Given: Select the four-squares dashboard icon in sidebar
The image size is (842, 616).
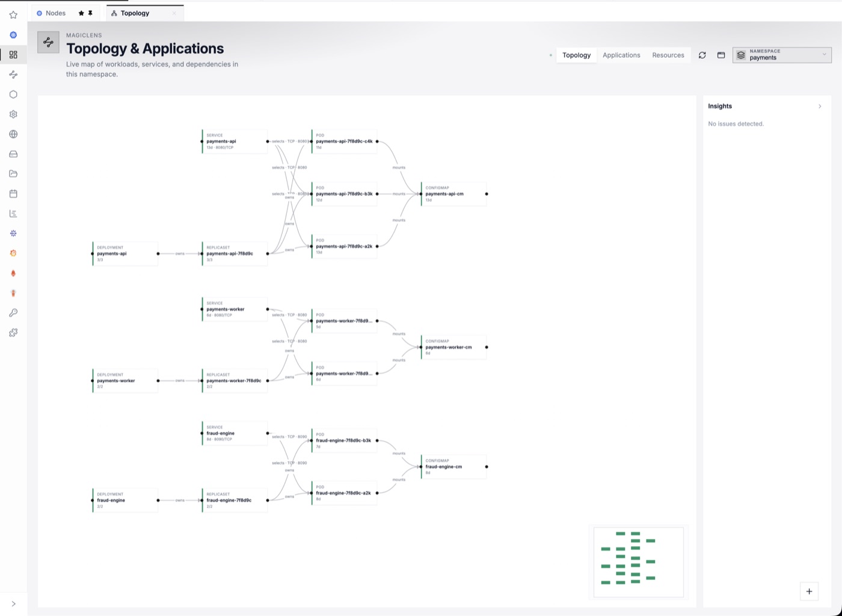Looking at the screenshot, I should (x=13, y=55).
